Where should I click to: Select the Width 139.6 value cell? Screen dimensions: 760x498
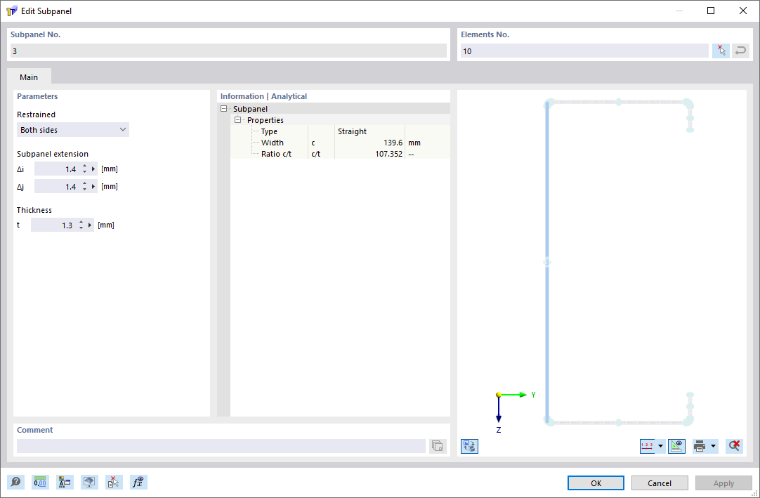coord(370,143)
